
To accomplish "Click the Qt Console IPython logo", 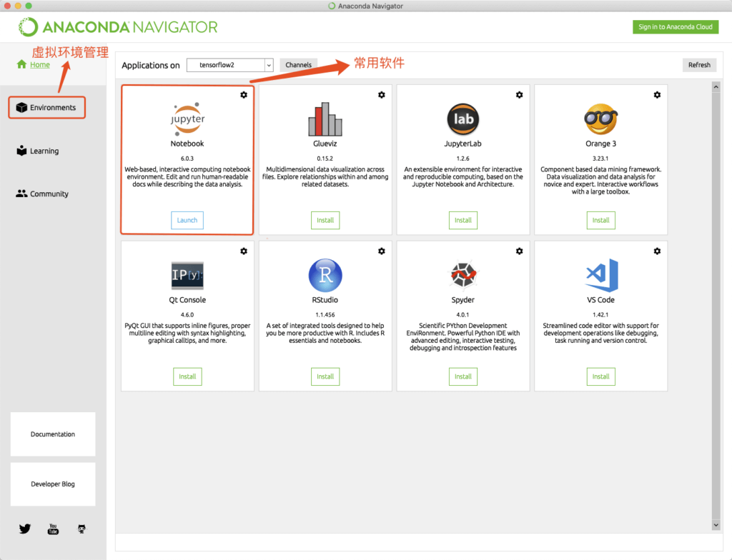I will click(x=187, y=275).
